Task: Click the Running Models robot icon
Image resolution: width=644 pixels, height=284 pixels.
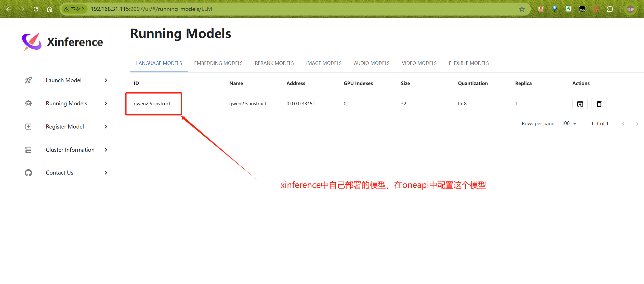Action: [28, 104]
